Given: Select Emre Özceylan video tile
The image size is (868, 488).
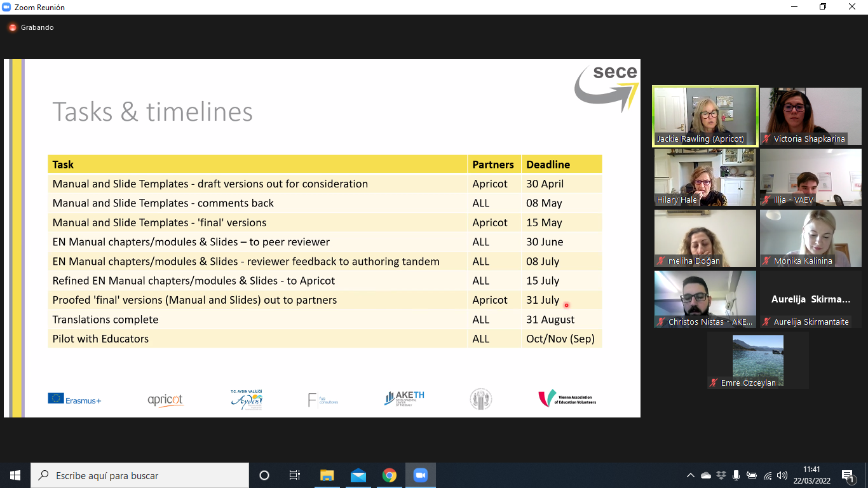Looking at the screenshot, I should pyautogui.click(x=758, y=360).
